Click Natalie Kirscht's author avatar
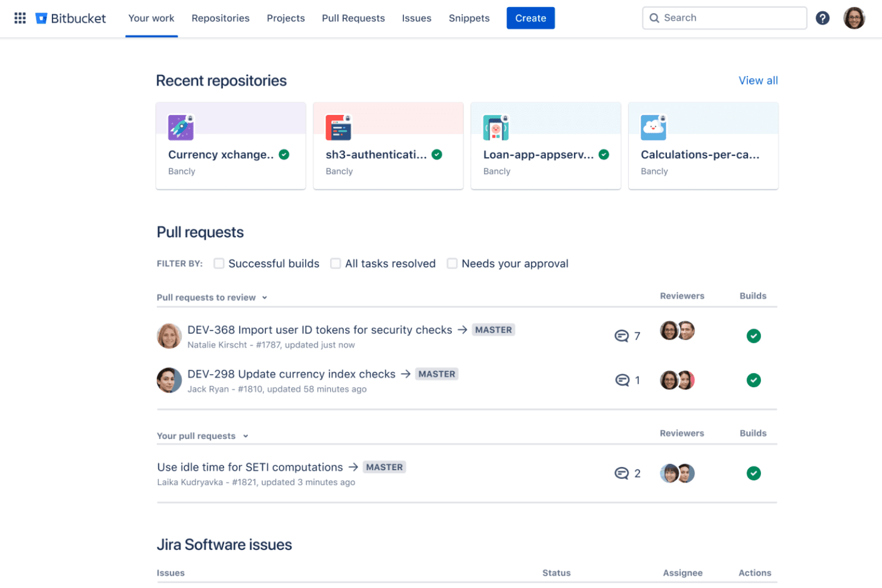Screen dimensions: 882x588 pos(169,336)
